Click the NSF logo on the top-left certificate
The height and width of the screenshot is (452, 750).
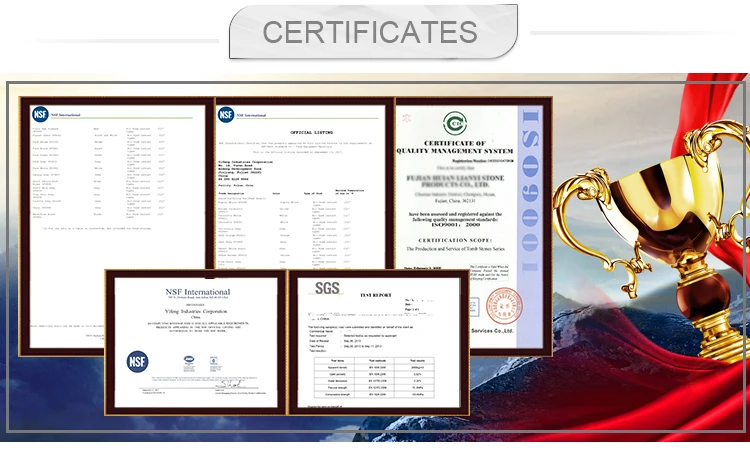(41, 114)
